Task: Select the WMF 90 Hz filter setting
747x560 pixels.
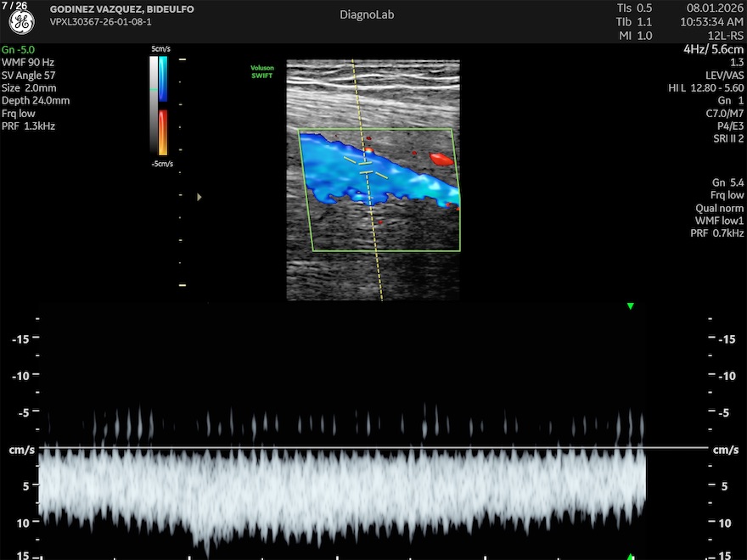Action: point(28,63)
